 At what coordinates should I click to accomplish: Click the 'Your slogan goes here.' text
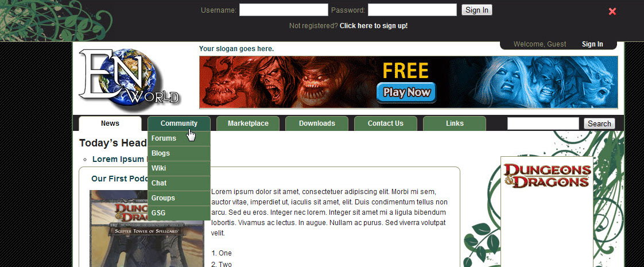click(x=236, y=49)
